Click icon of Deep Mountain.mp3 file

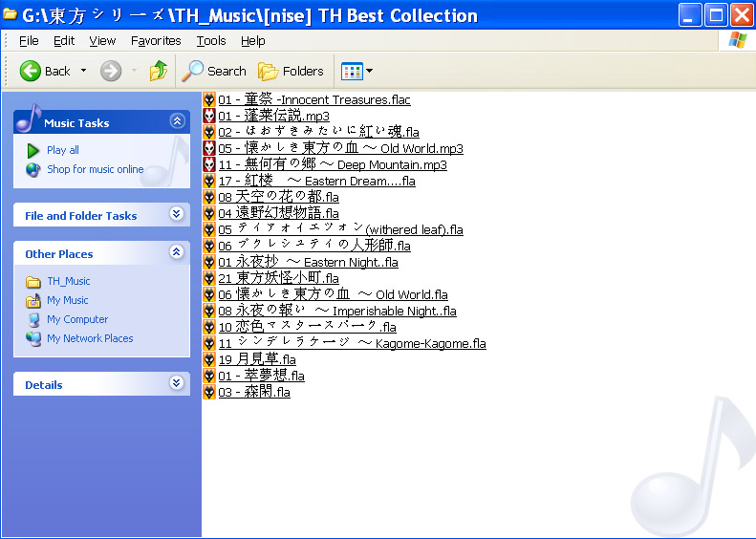(208, 164)
